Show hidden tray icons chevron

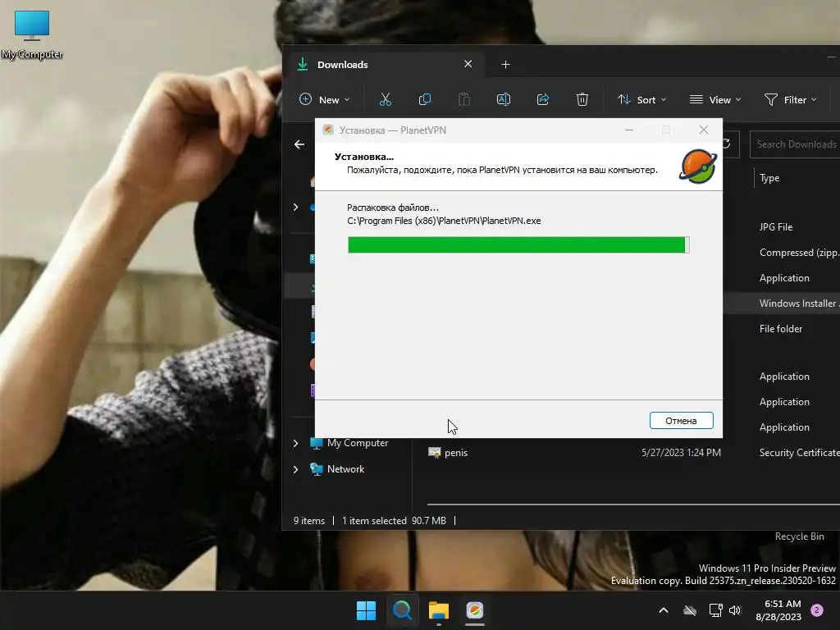663,610
